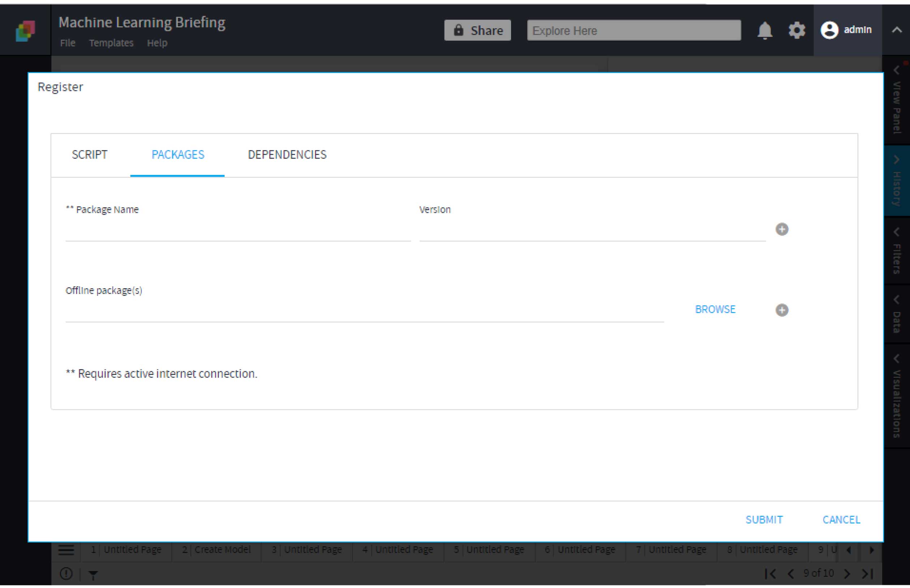
Task: Click the Share button
Action: pos(477,30)
